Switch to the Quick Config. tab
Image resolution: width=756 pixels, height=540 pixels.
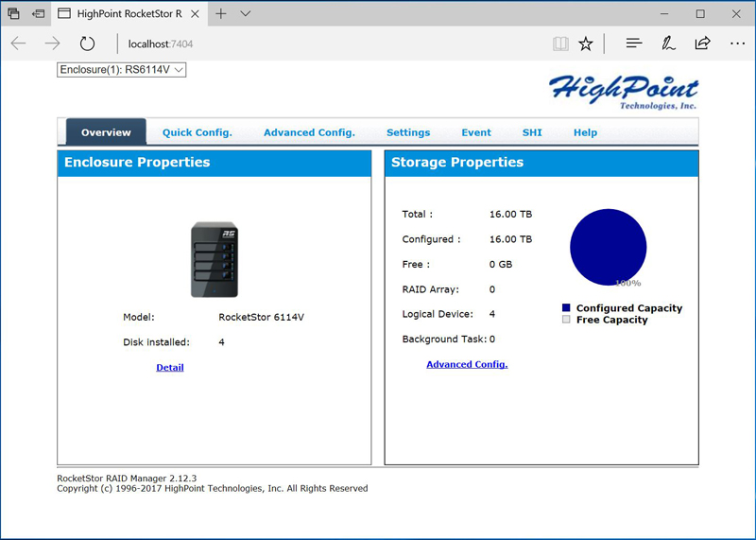[x=197, y=132]
